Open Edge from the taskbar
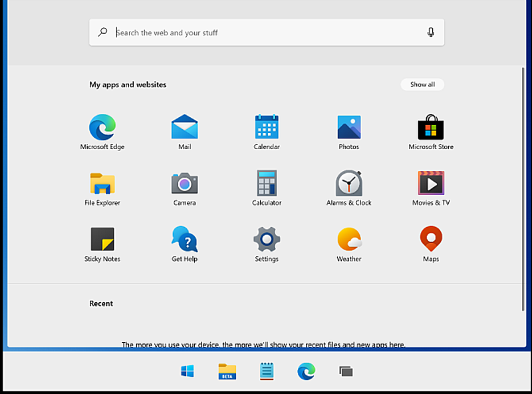The image size is (532, 394). point(306,371)
